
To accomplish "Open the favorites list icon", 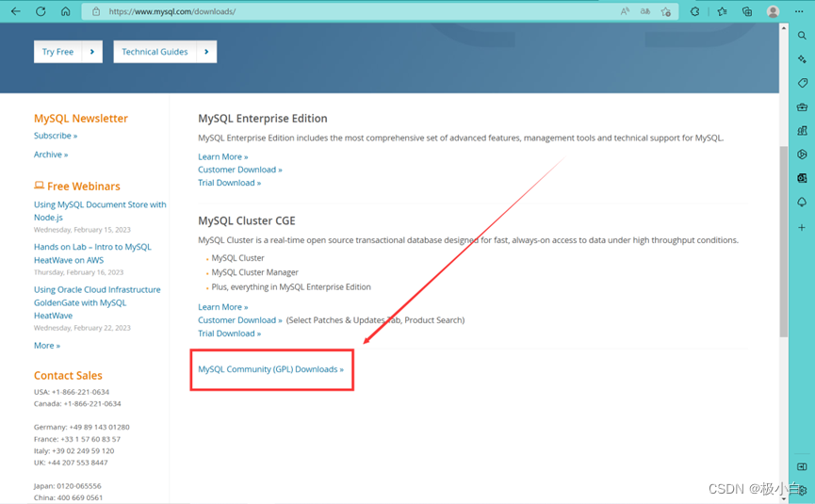I will point(722,11).
